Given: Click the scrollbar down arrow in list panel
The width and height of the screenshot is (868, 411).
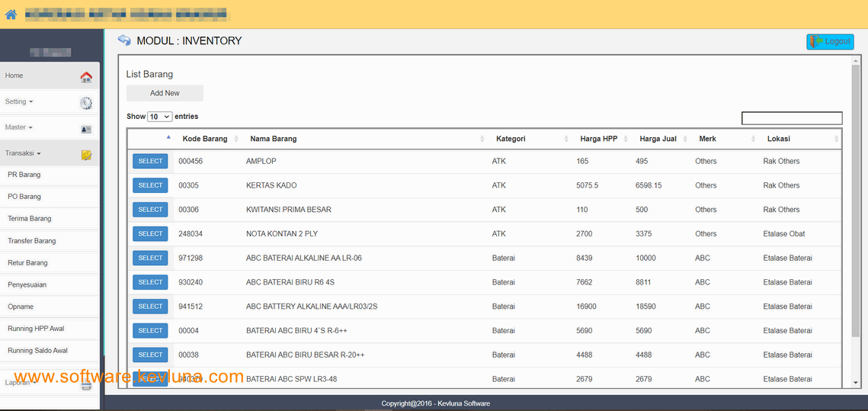Looking at the screenshot, I should click(x=855, y=382).
